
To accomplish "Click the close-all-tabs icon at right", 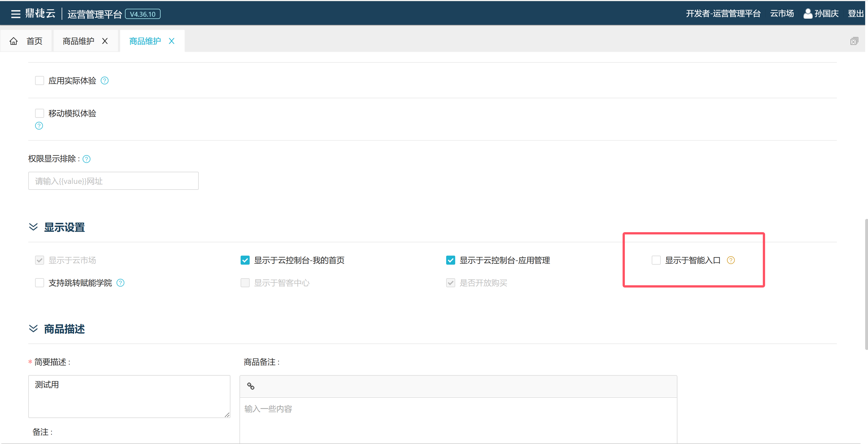I will point(854,41).
